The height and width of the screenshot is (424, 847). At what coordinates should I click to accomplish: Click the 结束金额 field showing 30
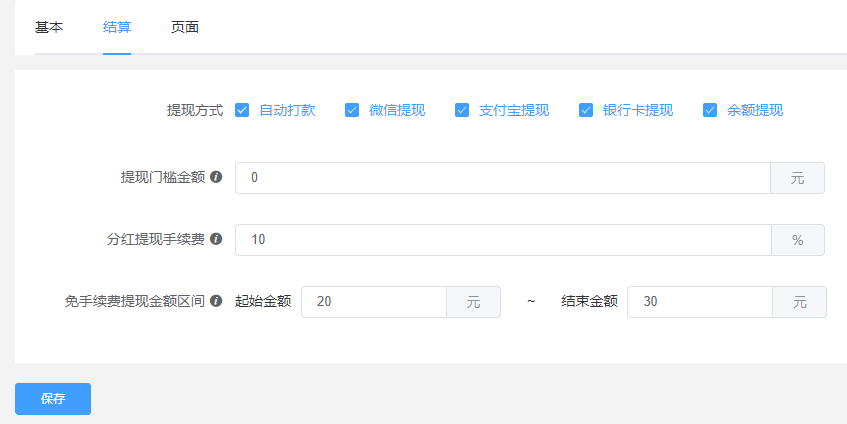(700, 302)
